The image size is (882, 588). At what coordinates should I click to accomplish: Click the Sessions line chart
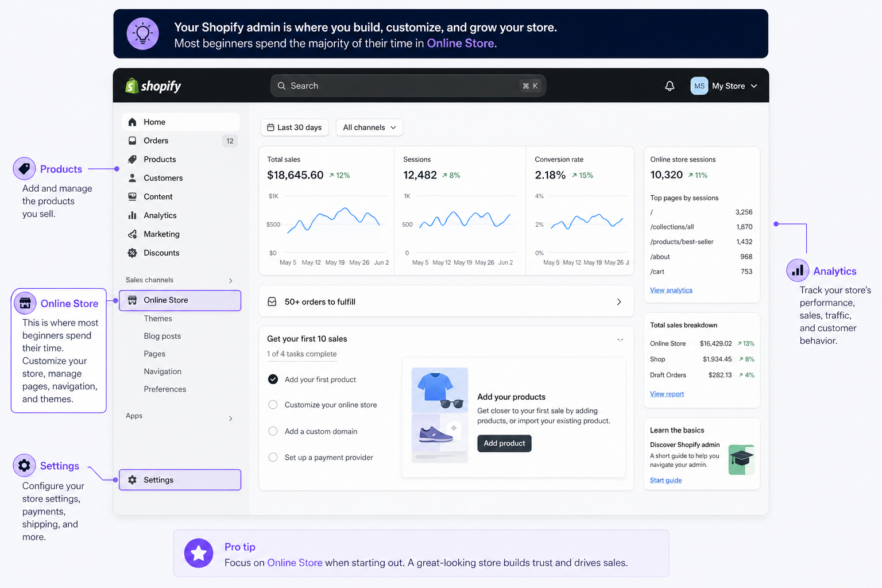click(x=465, y=220)
